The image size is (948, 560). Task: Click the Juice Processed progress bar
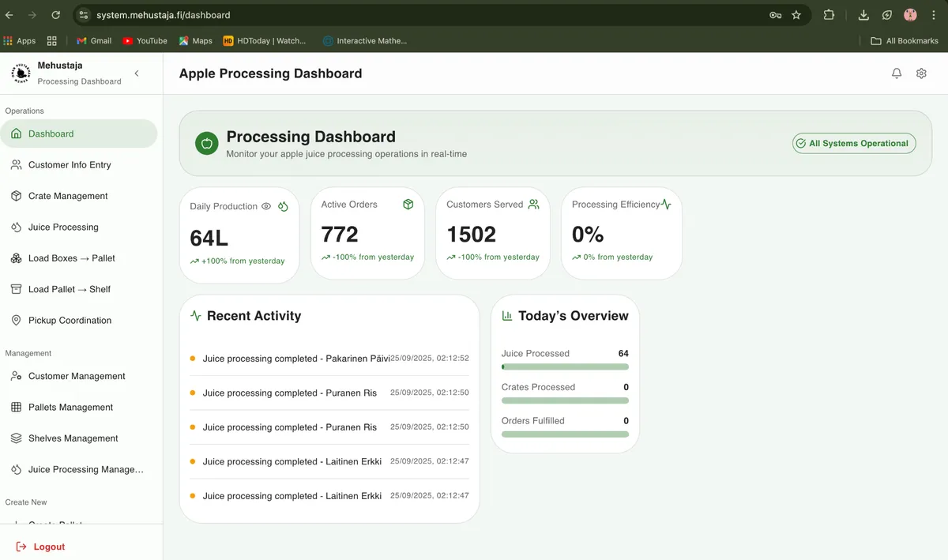(565, 366)
